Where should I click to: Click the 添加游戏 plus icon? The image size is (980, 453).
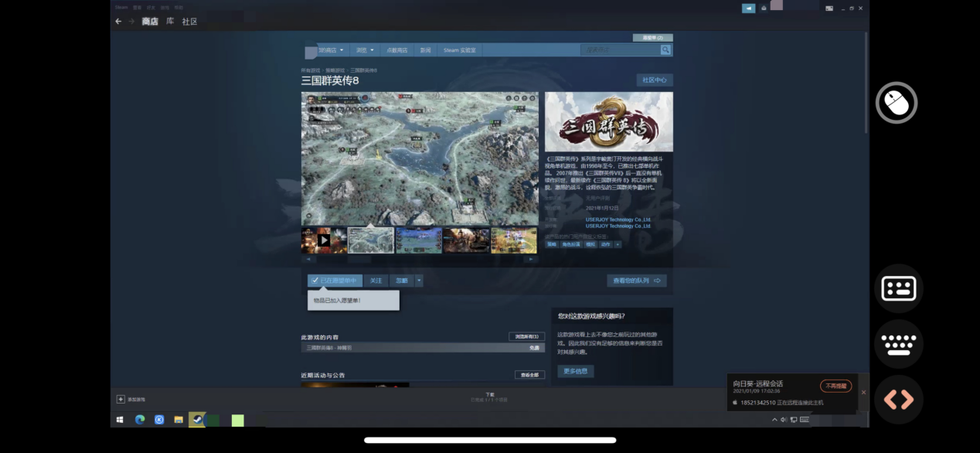pyautogui.click(x=121, y=399)
